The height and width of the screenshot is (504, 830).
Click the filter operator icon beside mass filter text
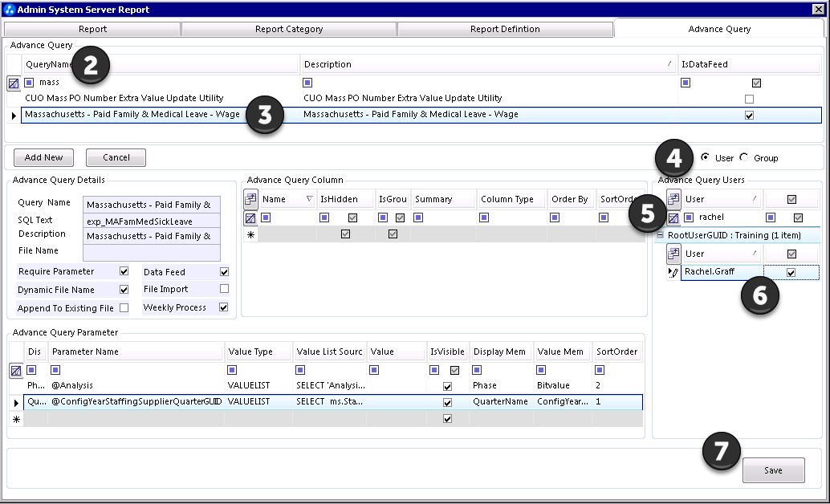(x=29, y=83)
